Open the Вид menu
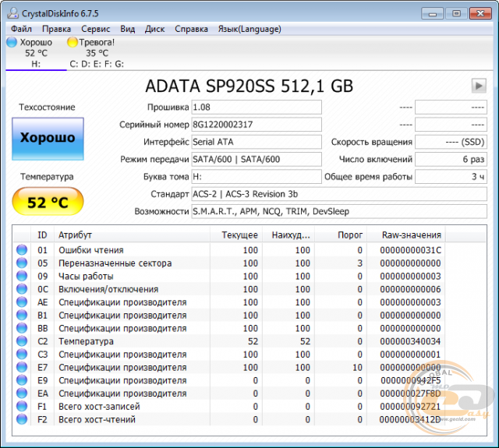 tap(127, 29)
